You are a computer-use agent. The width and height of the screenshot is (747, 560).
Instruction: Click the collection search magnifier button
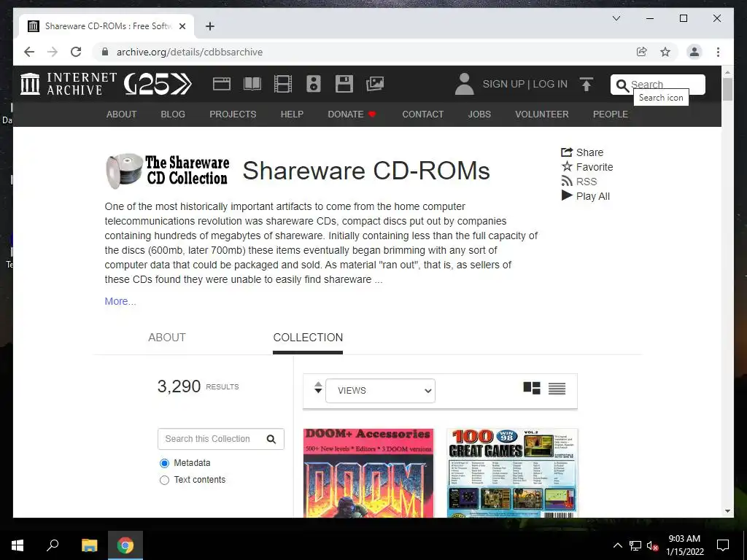coord(271,439)
